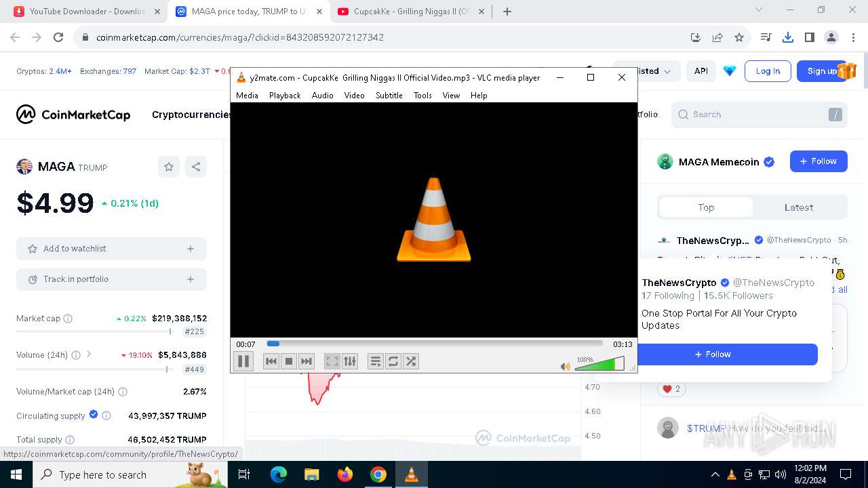Select the Top posts tab
The height and width of the screenshot is (488, 868).
tap(706, 207)
